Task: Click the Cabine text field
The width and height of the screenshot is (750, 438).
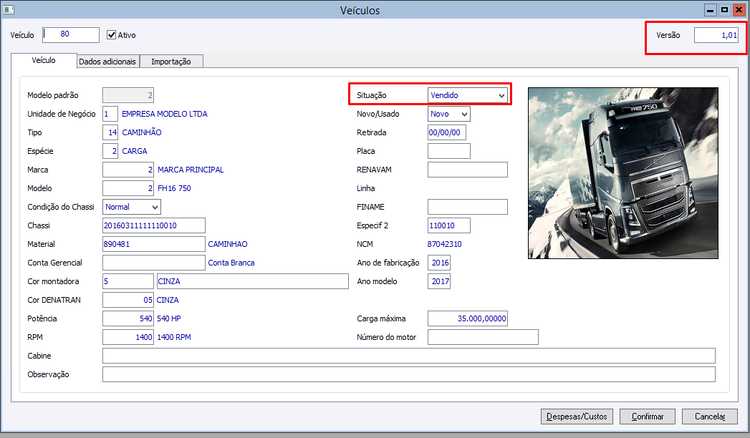Action: [x=409, y=356]
